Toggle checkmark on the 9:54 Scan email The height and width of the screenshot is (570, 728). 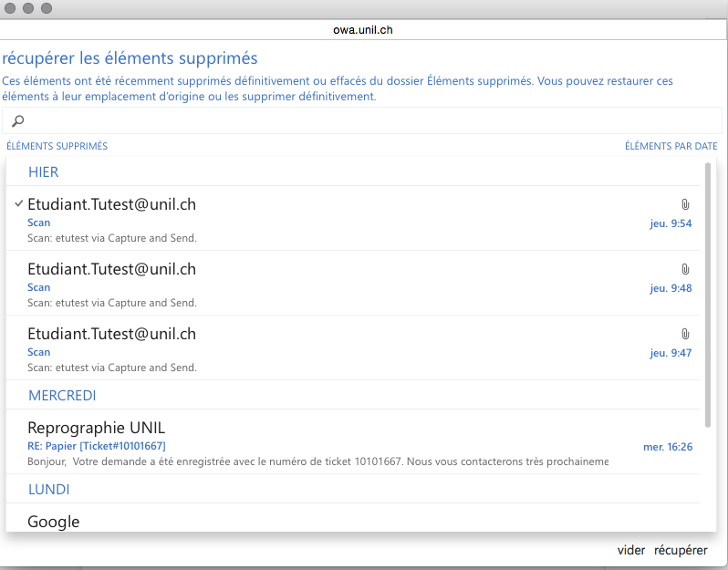18,204
